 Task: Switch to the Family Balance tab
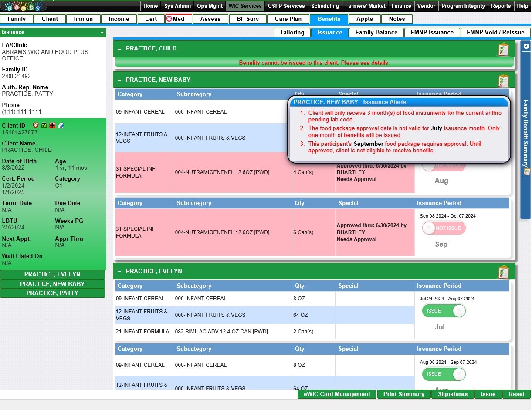(376, 32)
